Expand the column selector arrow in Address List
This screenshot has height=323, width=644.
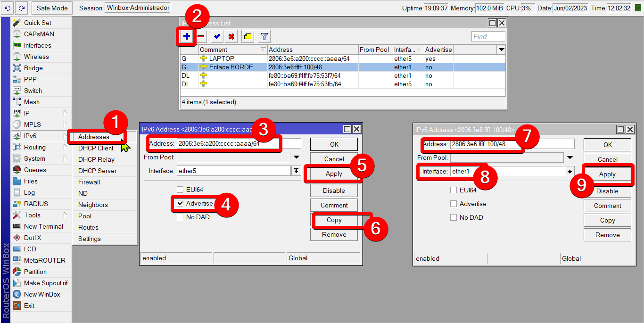tap(501, 50)
